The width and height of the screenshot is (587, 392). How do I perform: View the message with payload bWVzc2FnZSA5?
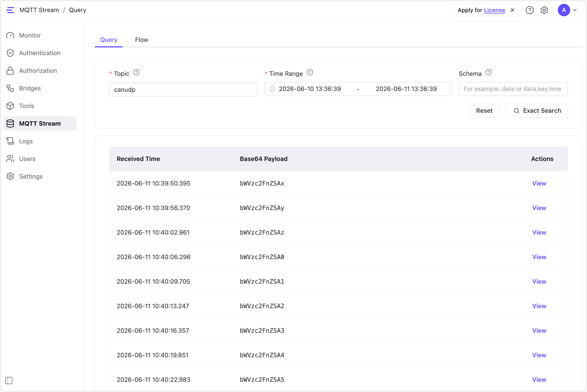point(539,380)
